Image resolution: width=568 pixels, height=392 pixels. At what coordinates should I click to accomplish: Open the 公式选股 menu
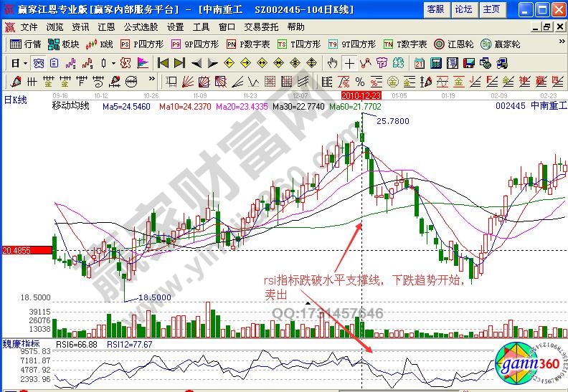pos(141,27)
